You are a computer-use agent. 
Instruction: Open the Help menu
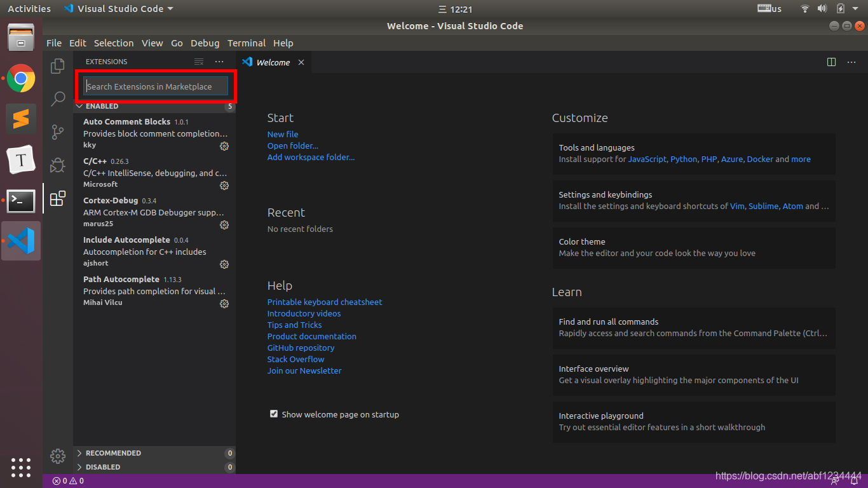(x=283, y=43)
